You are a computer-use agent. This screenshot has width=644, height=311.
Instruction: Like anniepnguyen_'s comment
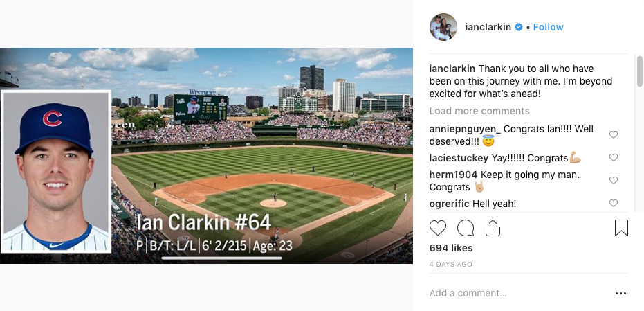pyautogui.click(x=613, y=134)
